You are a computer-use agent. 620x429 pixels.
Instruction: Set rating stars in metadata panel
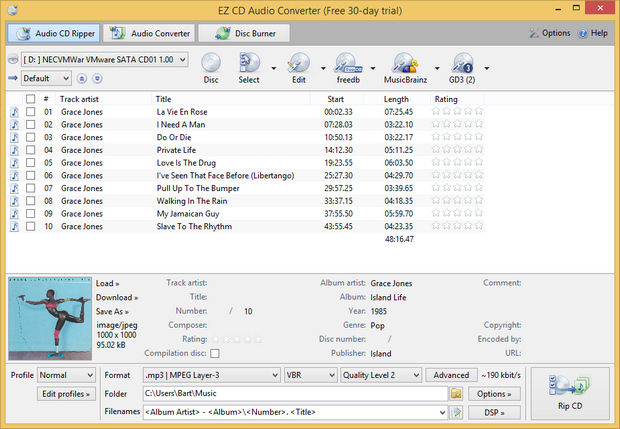(x=236, y=339)
